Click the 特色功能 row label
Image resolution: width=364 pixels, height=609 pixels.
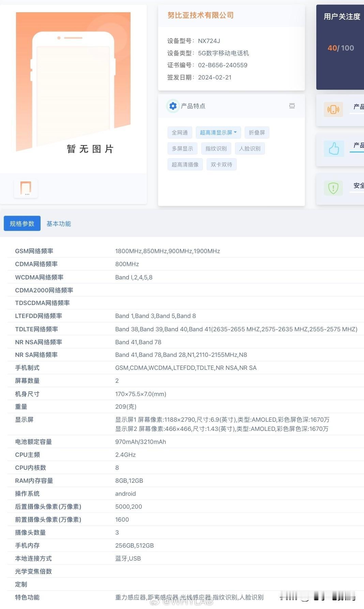27,597
